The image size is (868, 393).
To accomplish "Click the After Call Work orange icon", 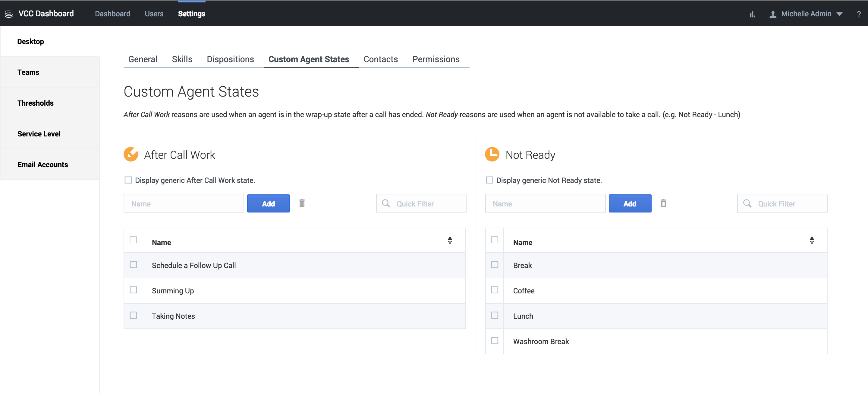I will pyautogui.click(x=131, y=155).
